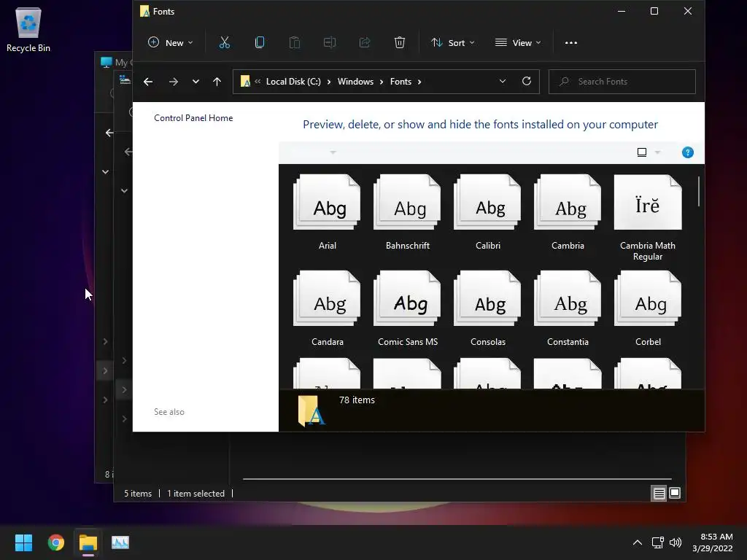Screen dimensions: 747x560
Task: Click the Delete trash can icon
Action: pyautogui.click(x=400, y=43)
